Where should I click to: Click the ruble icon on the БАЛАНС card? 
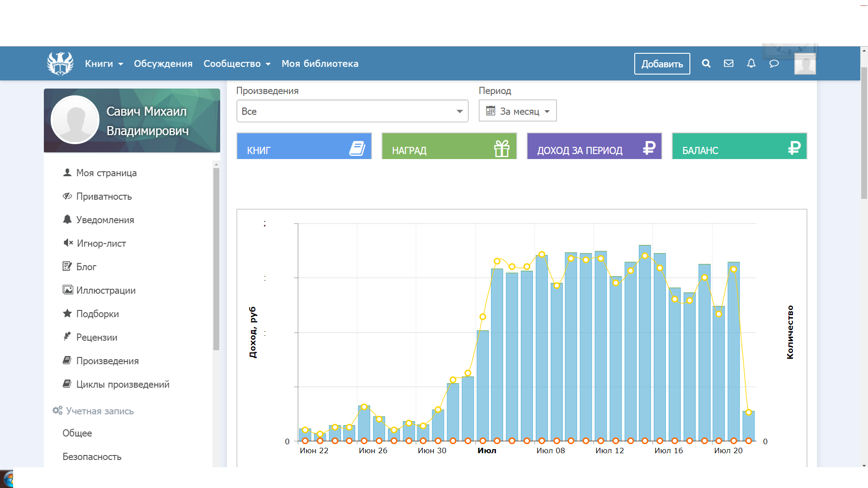point(794,148)
